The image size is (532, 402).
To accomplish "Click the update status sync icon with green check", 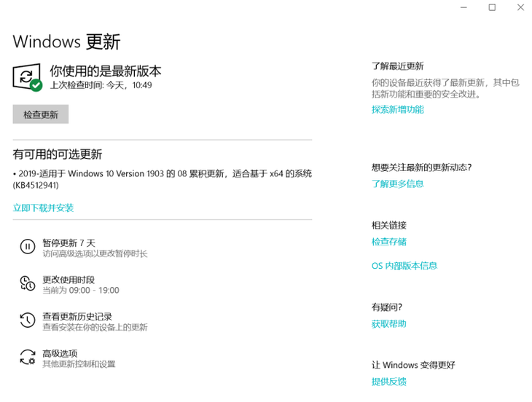I will (28, 77).
